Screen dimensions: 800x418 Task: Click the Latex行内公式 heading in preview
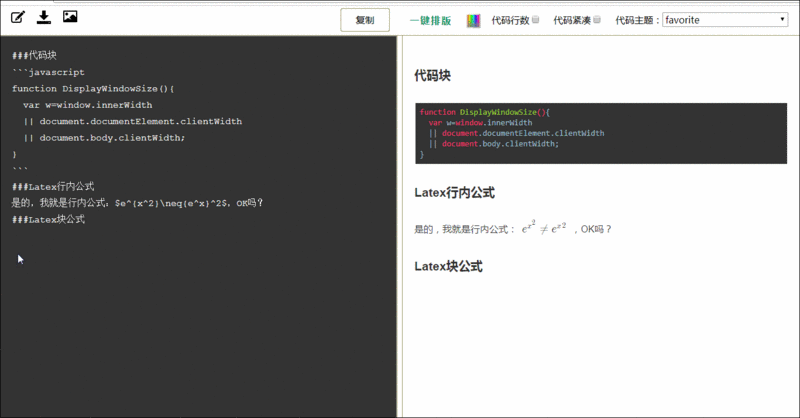pos(455,192)
